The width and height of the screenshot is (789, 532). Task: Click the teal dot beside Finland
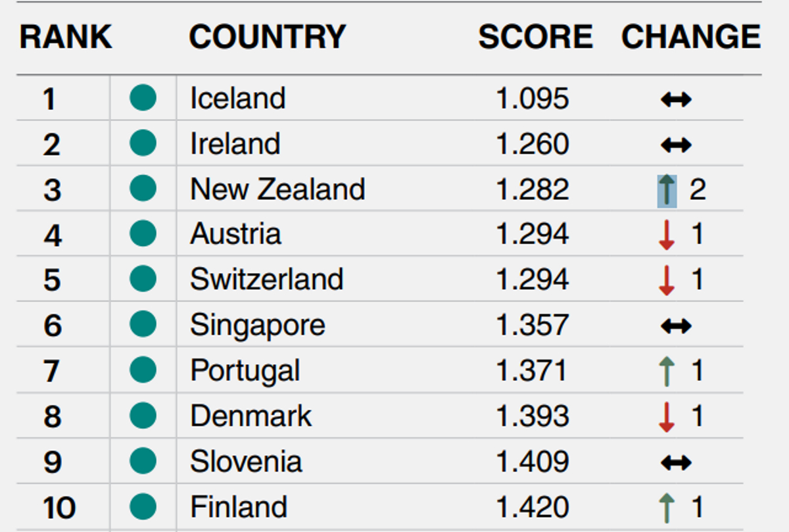(143, 507)
